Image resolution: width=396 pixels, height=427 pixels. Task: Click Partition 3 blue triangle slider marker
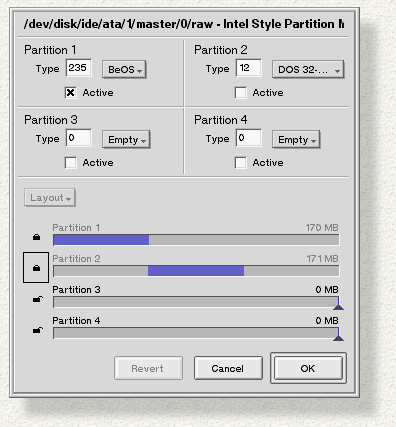[x=338, y=307]
